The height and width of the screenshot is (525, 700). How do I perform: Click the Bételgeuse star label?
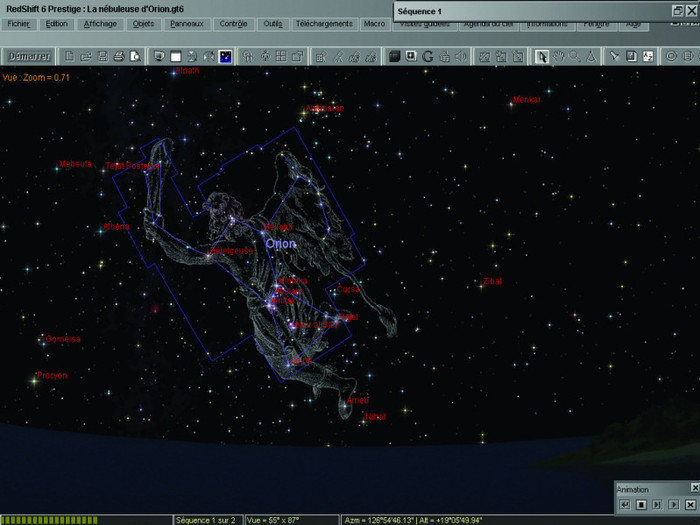point(231,250)
